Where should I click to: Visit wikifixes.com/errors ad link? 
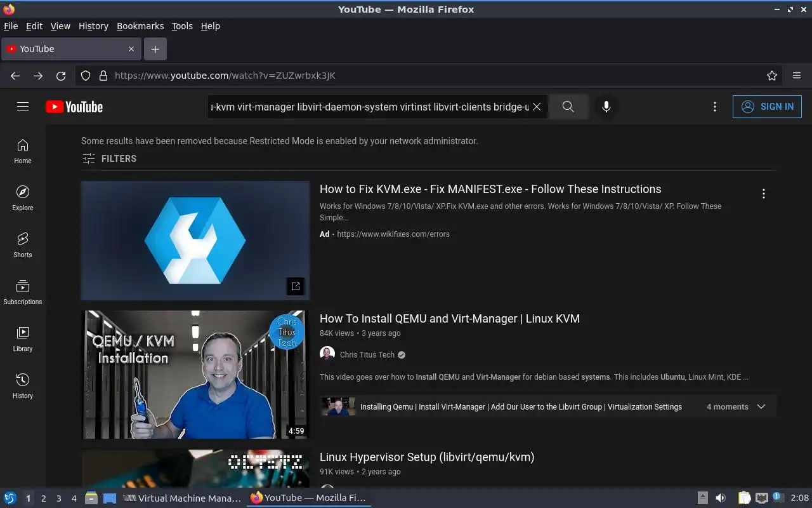tap(393, 234)
